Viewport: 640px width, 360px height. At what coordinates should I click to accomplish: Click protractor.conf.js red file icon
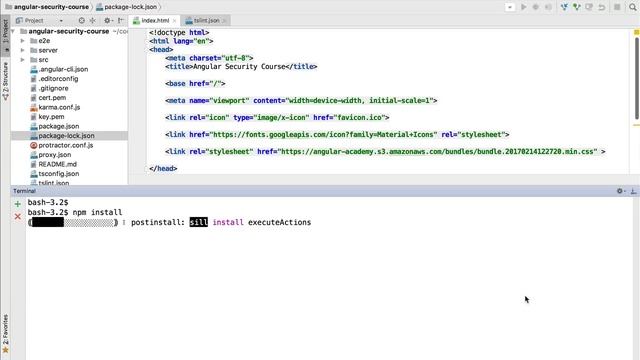(x=33, y=145)
